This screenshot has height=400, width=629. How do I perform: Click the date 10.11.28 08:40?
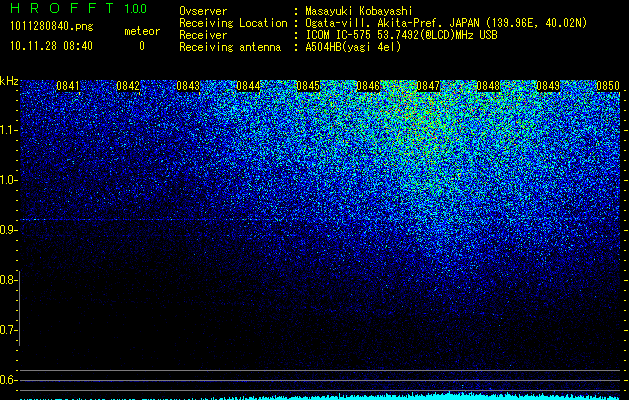pyautogui.click(x=51, y=46)
